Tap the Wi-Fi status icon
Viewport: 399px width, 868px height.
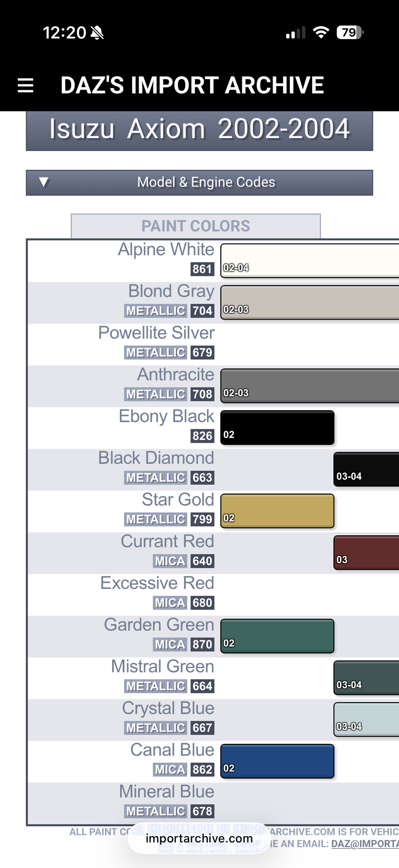[320, 33]
